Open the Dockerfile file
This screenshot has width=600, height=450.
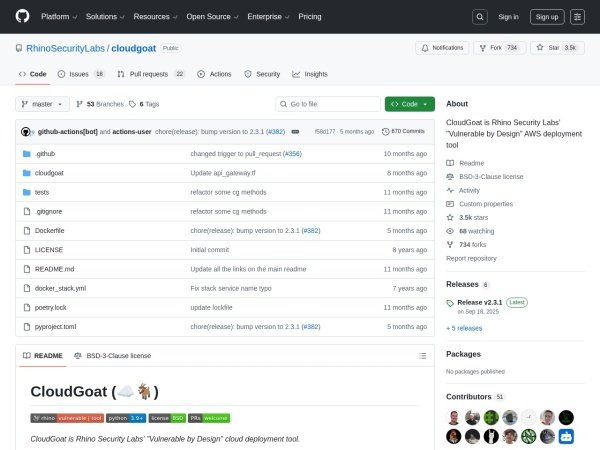coord(49,230)
